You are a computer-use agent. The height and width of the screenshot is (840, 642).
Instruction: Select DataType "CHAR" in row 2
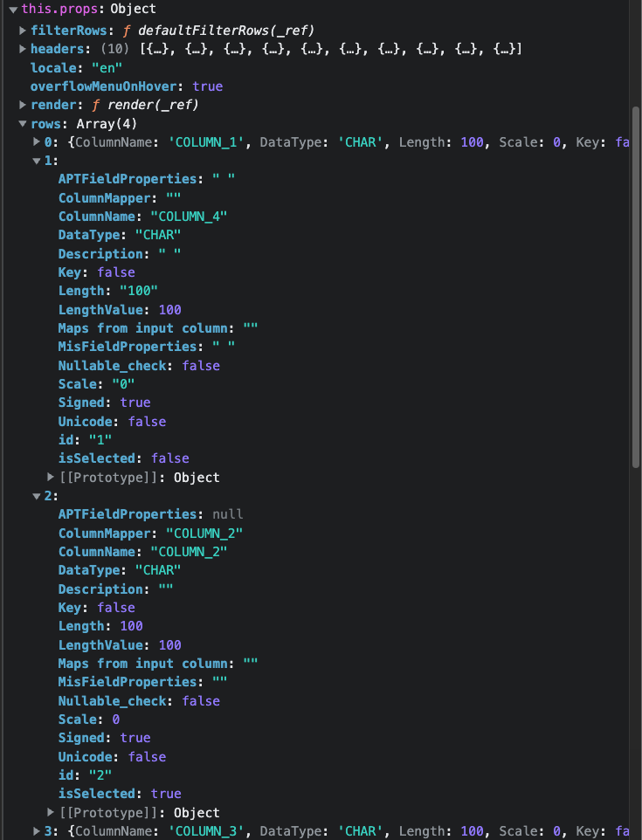coord(158,570)
